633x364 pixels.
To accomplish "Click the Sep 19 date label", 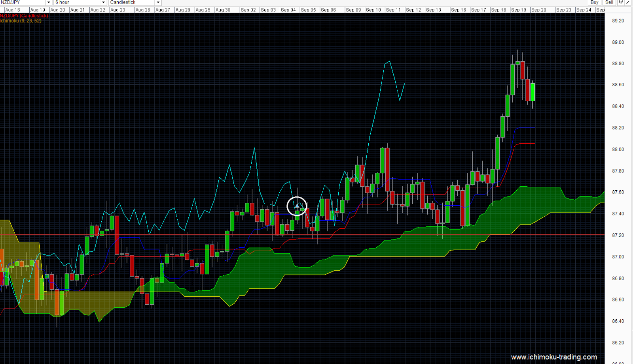I will [518, 10].
